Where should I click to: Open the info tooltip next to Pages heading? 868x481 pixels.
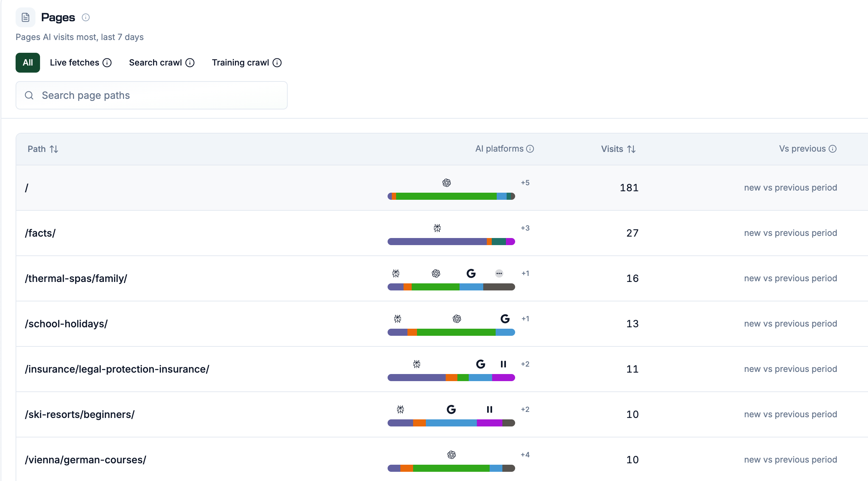coord(86,17)
